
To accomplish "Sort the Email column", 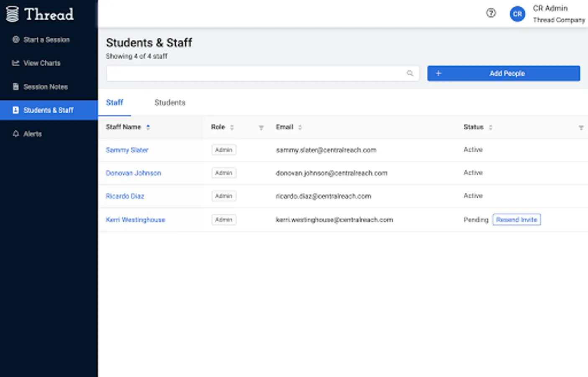I will pos(300,127).
